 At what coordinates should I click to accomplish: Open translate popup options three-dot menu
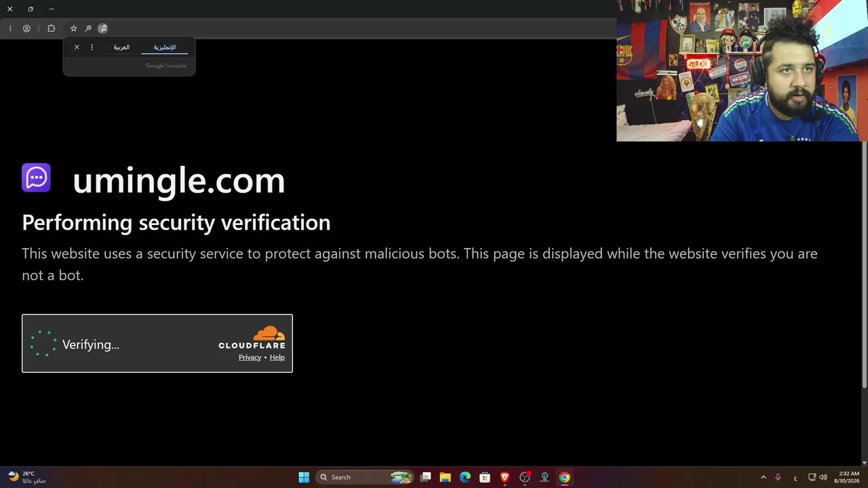(92, 47)
